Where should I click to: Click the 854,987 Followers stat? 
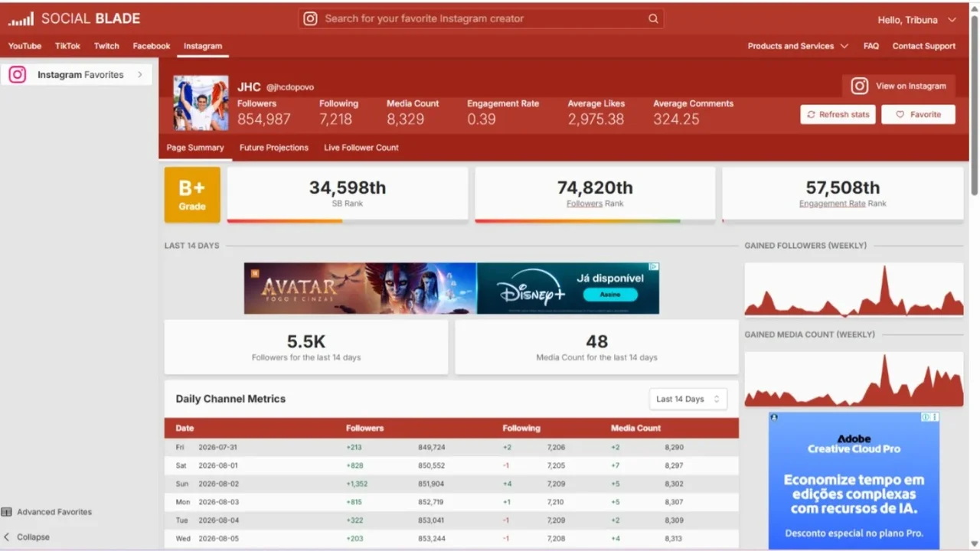(x=264, y=119)
